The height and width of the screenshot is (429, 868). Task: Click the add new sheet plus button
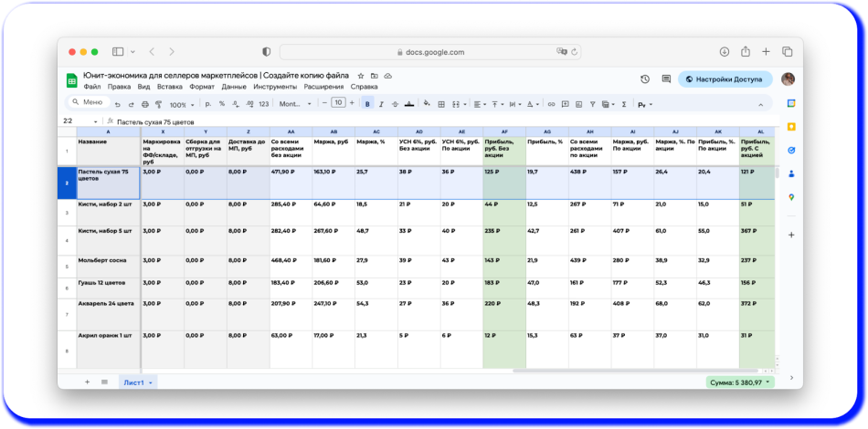88,382
